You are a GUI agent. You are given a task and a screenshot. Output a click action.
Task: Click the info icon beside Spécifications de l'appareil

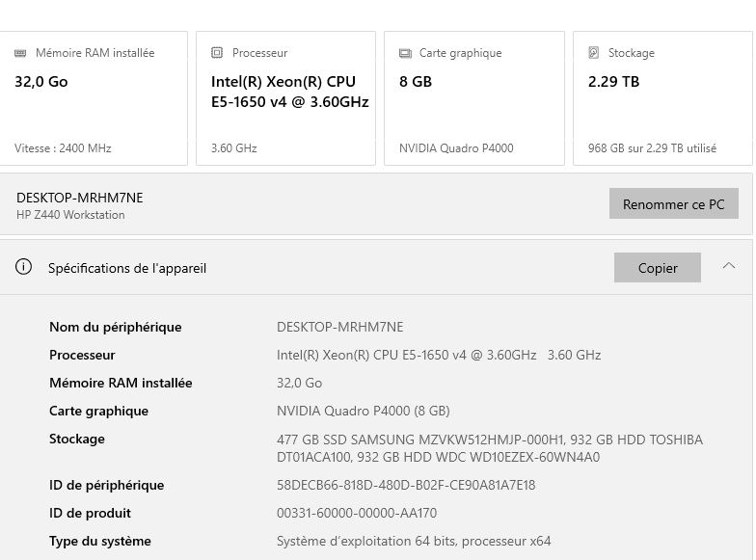click(x=24, y=267)
